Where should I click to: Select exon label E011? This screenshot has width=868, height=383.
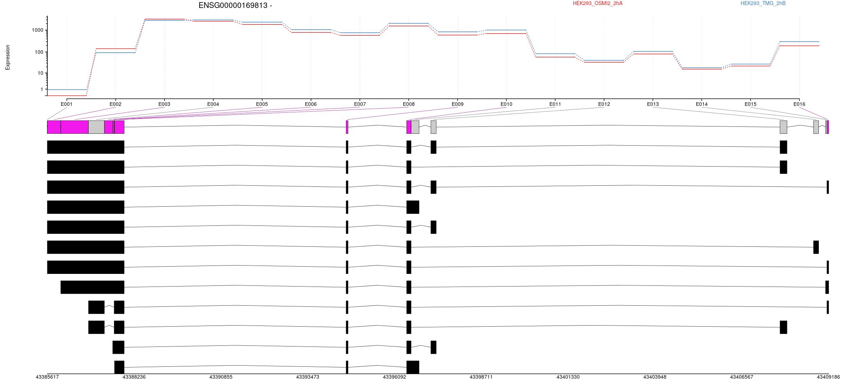pyautogui.click(x=555, y=104)
